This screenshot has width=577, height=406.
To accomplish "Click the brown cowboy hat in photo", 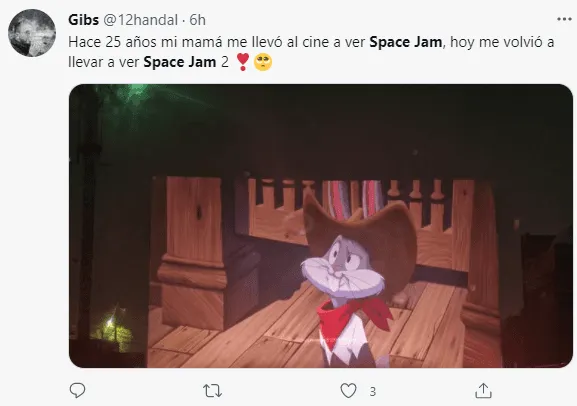I will [x=362, y=237].
